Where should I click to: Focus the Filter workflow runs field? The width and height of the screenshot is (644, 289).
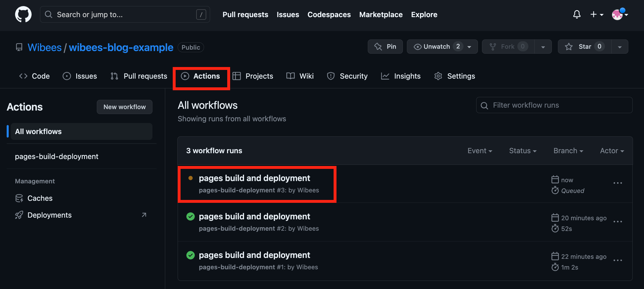coord(554,105)
